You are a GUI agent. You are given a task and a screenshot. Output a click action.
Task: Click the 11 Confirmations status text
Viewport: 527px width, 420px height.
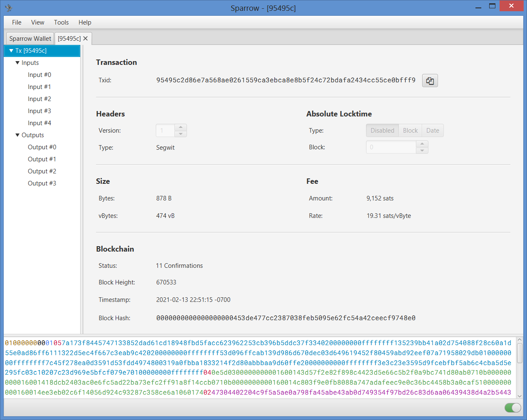[180, 266]
